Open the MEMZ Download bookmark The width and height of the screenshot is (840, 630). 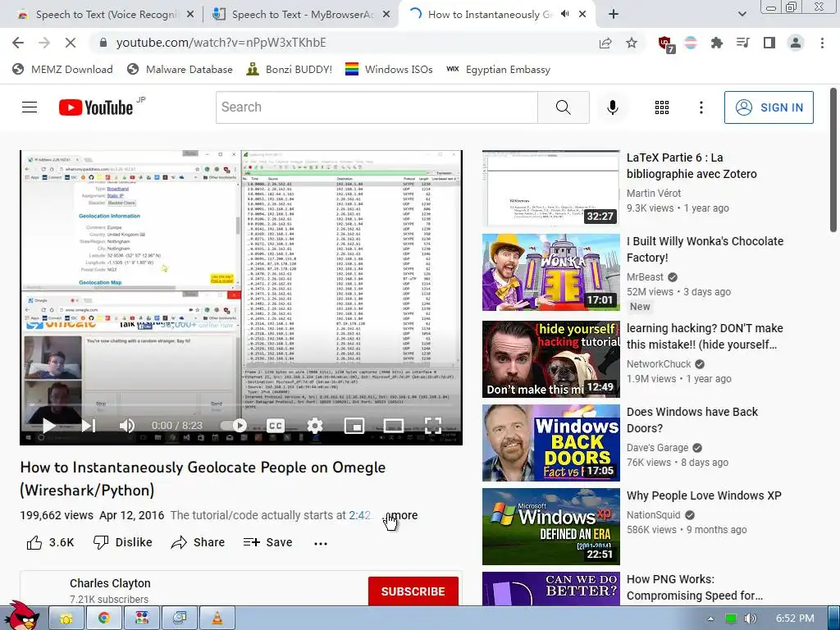coord(62,70)
